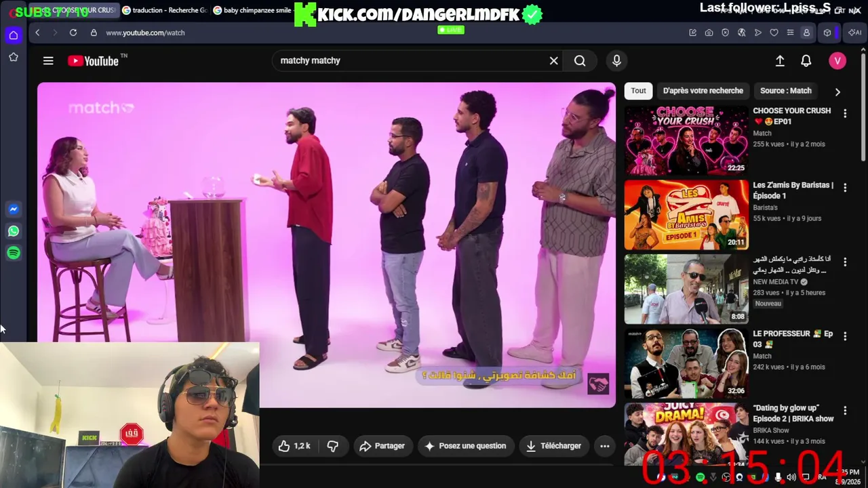This screenshot has width=868, height=488.
Task: Open the 8:08 NEW MEDIA TV thumbnail
Action: pyautogui.click(x=686, y=289)
